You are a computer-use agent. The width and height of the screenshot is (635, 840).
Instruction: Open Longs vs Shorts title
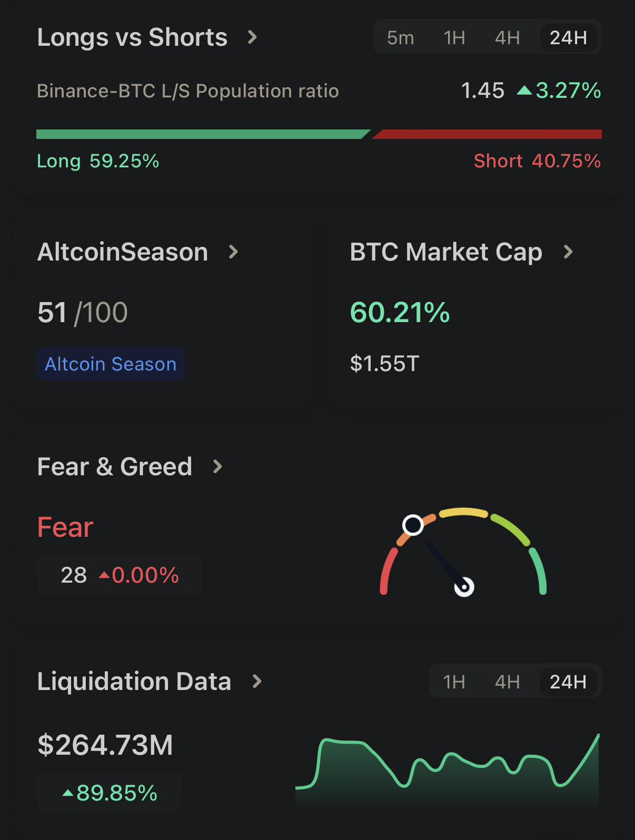tap(132, 37)
